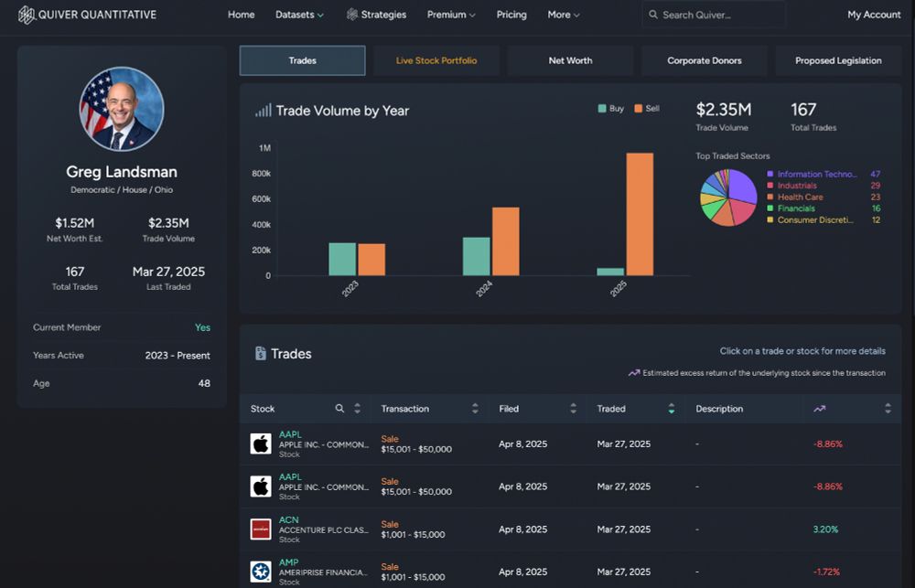This screenshot has height=588, width=915.
Task: Click the Quiver Quantitative logo icon
Action: (27, 15)
